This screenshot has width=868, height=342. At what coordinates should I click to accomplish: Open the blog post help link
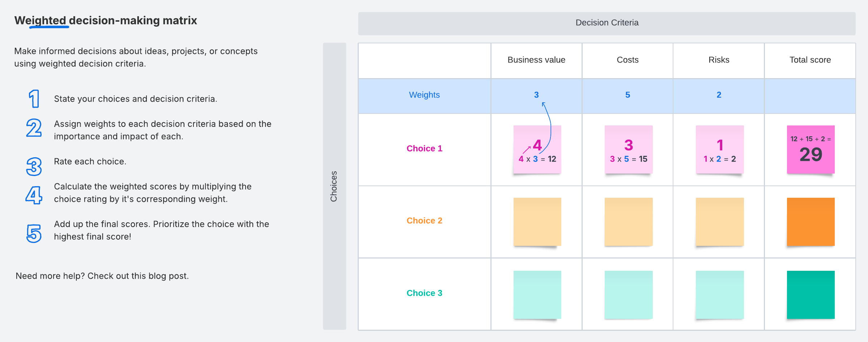102,276
